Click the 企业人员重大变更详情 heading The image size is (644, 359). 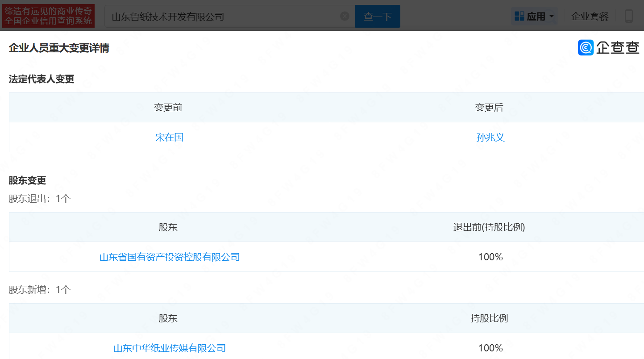tap(59, 48)
